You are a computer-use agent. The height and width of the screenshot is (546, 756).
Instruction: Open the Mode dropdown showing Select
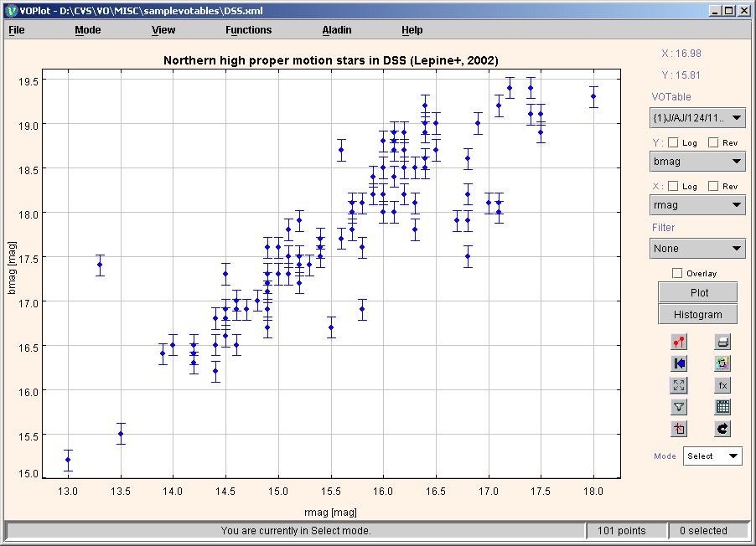tap(712, 456)
